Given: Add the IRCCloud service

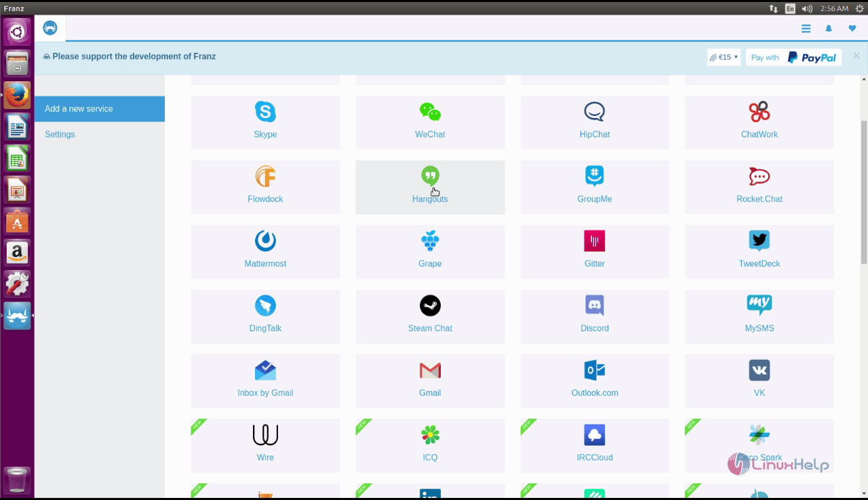Looking at the screenshot, I should click(x=595, y=446).
